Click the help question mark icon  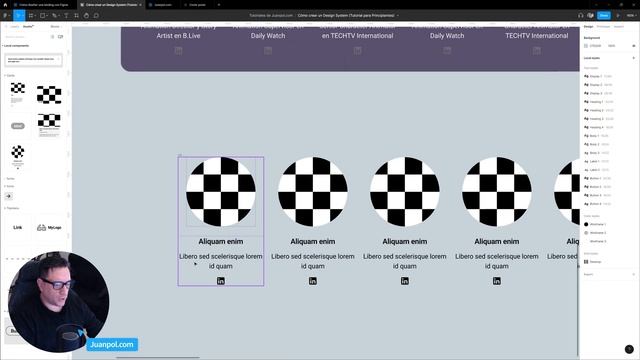629,349
